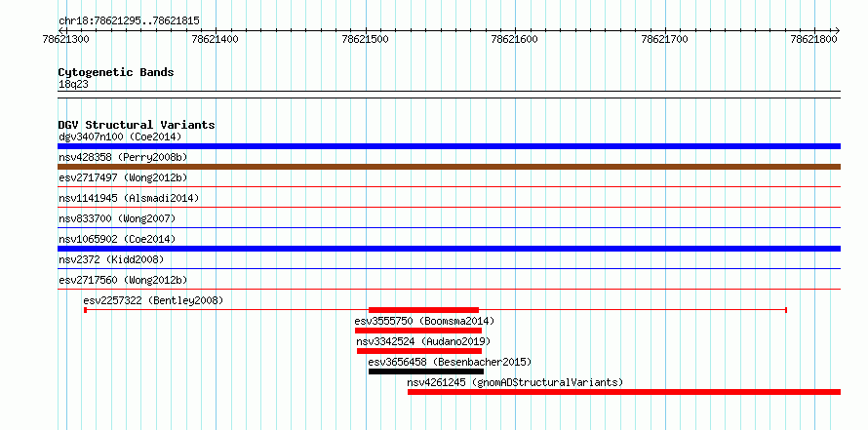Select the dgv3407n100 (Coe2014) label
The height and width of the screenshot is (430, 868).
(120, 137)
